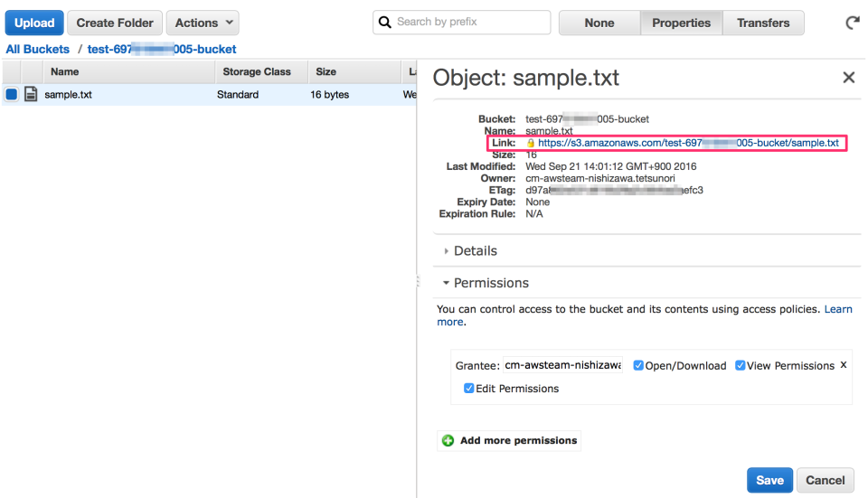Click the Search by prefix field
This screenshot has height=498, width=868.
tap(462, 22)
